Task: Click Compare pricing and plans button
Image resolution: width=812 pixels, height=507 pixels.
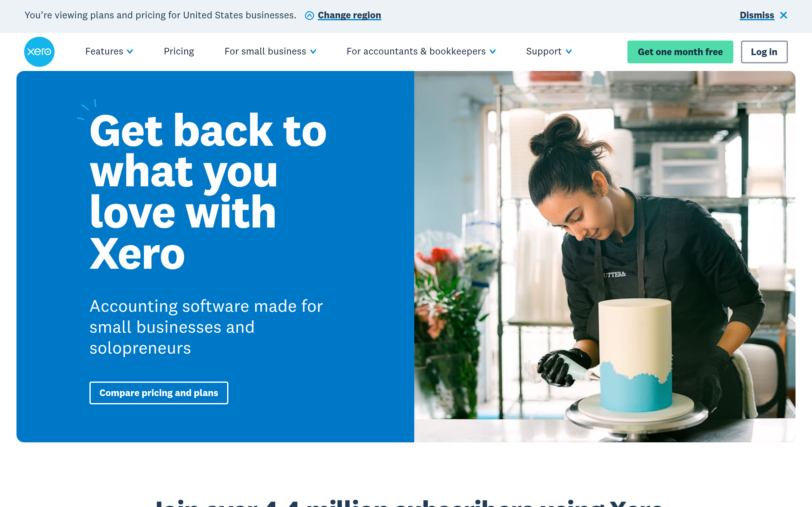Action: pyautogui.click(x=159, y=393)
